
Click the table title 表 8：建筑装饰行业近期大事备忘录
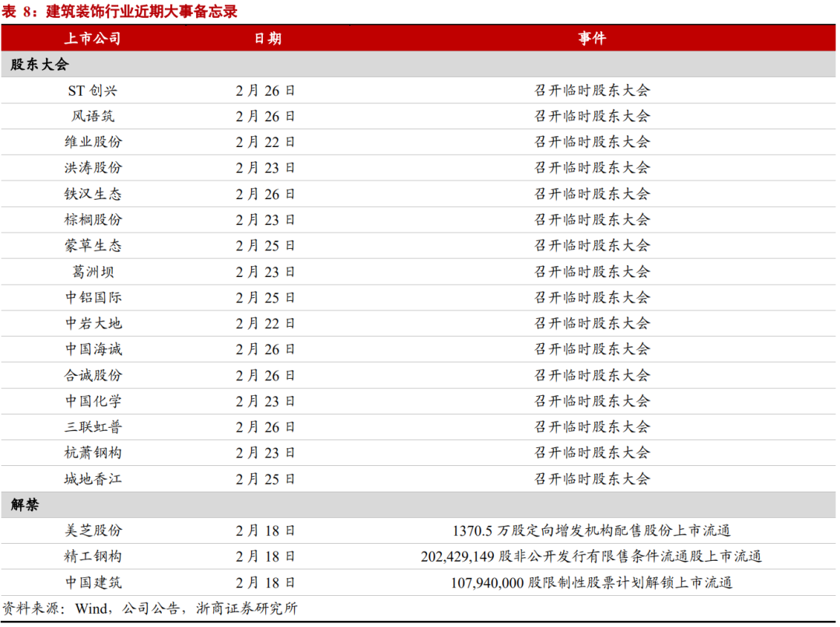120,11
